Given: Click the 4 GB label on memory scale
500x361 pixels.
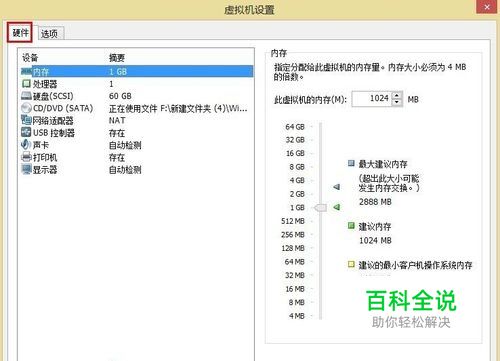Looking at the screenshot, I should (297, 180).
